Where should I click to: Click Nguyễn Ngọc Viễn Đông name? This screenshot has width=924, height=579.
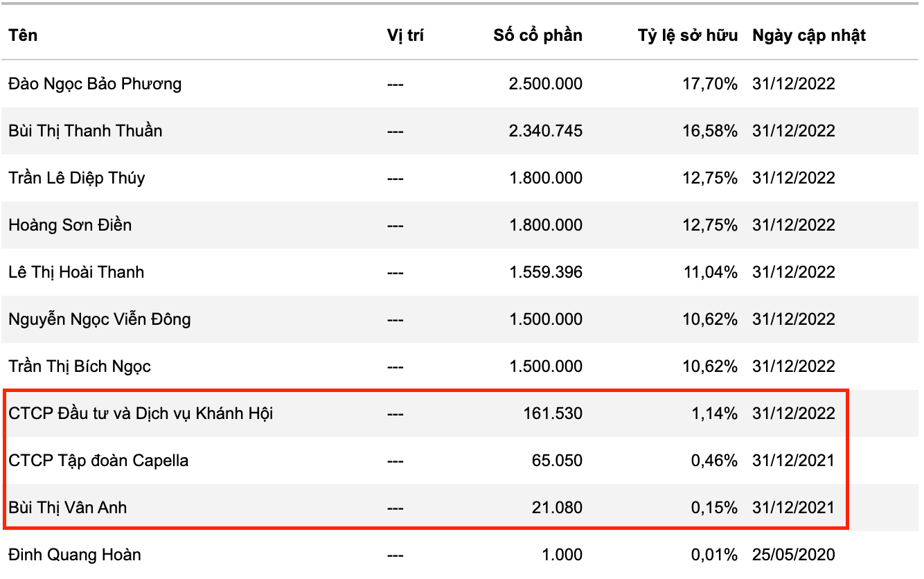pyautogui.click(x=100, y=319)
